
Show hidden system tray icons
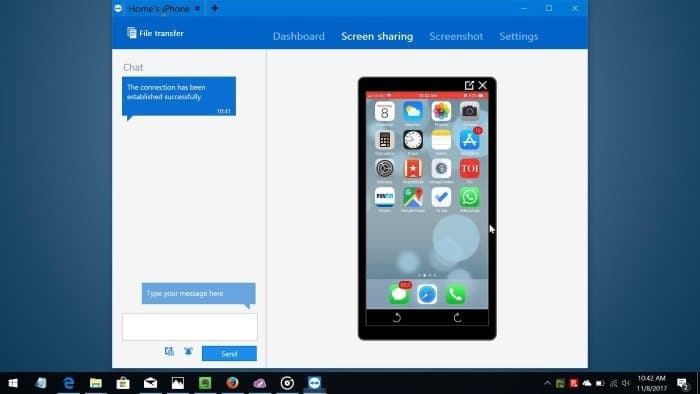tap(547, 383)
